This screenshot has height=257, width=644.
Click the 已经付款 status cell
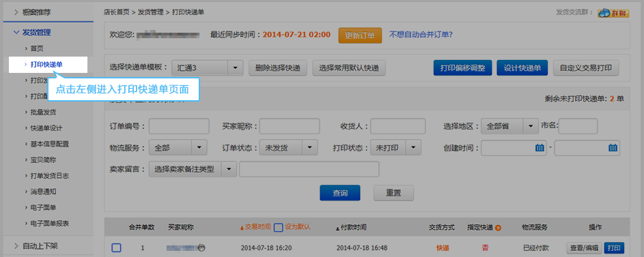[536, 248]
